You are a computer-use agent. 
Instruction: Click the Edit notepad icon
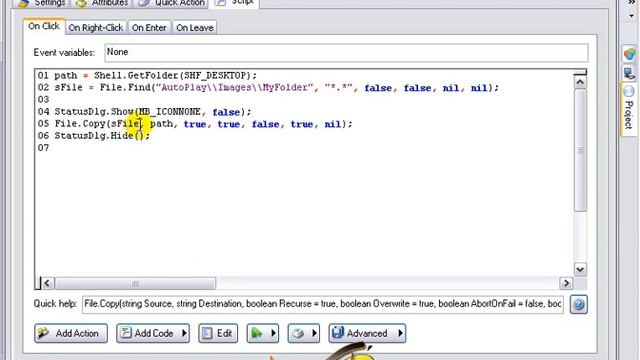coord(207,333)
